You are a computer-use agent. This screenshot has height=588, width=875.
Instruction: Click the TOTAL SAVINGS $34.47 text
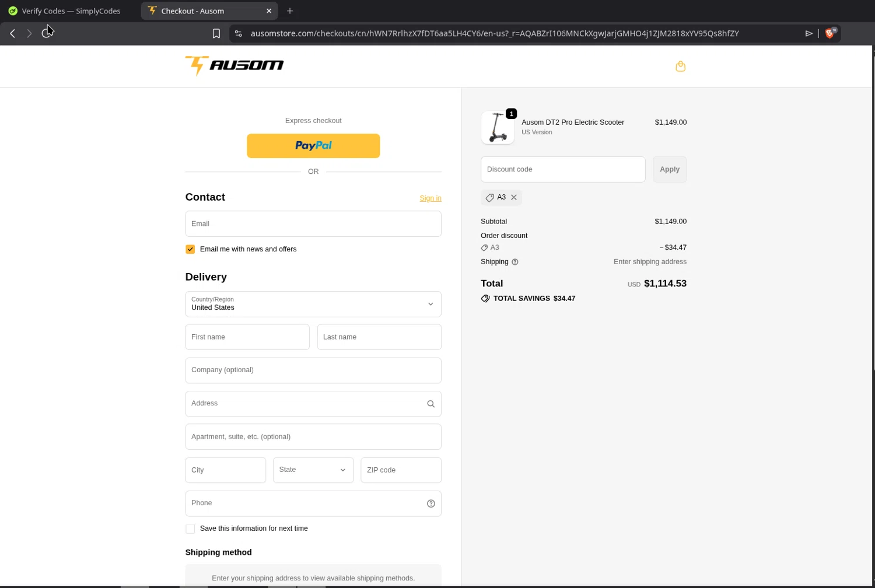(x=534, y=299)
